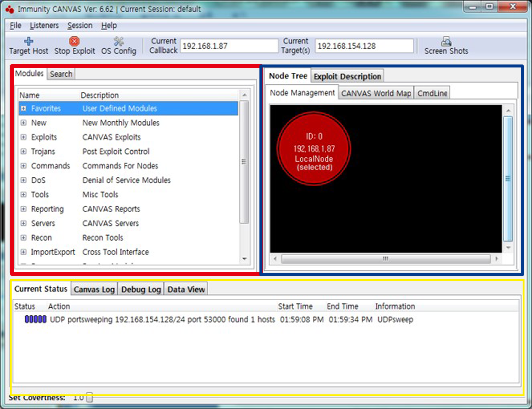This screenshot has height=409, width=532.
Task: Open OS Config tools icon
Action: click(x=118, y=41)
